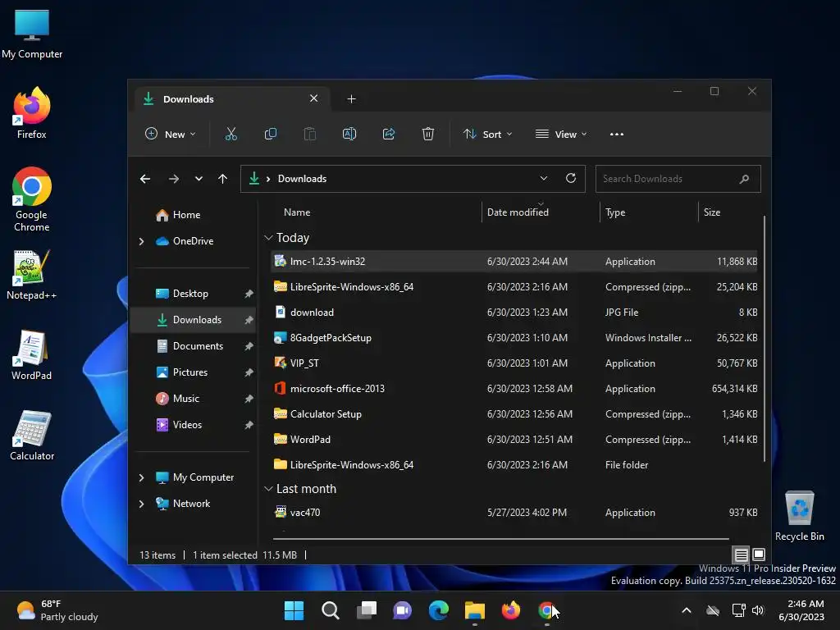Click the Firefox icon on the taskbar
Image resolution: width=840 pixels, height=630 pixels.
click(x=511, y=610)
